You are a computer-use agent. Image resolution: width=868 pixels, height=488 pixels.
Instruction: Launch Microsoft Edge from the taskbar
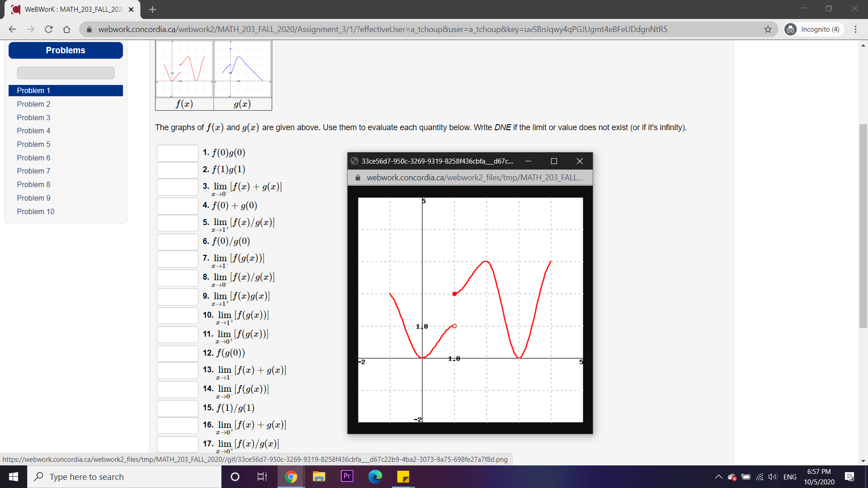(375, 476)
